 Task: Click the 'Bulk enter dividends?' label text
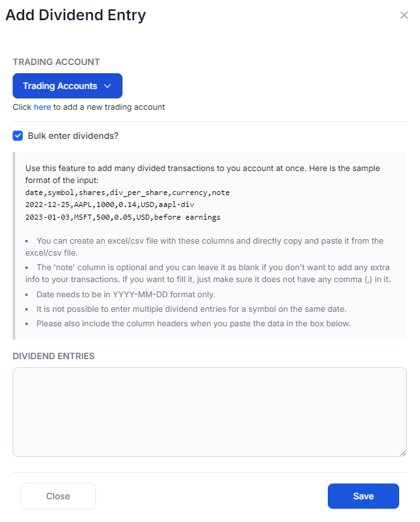pos(73,136)
